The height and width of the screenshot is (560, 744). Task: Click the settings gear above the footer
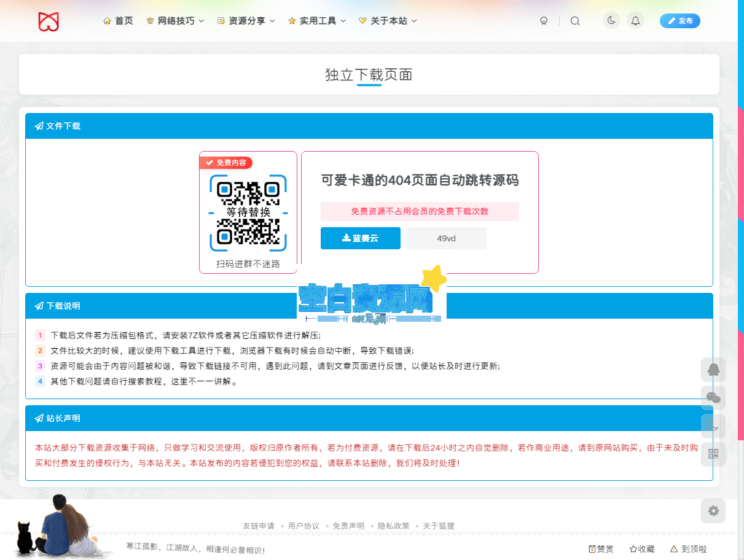click(x=713, y=510)
